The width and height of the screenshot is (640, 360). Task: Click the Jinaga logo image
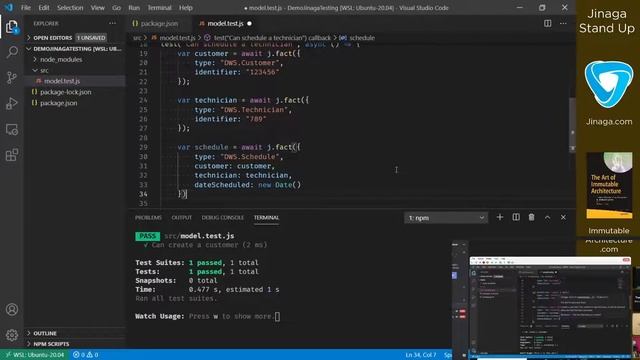tap(609, 84)
